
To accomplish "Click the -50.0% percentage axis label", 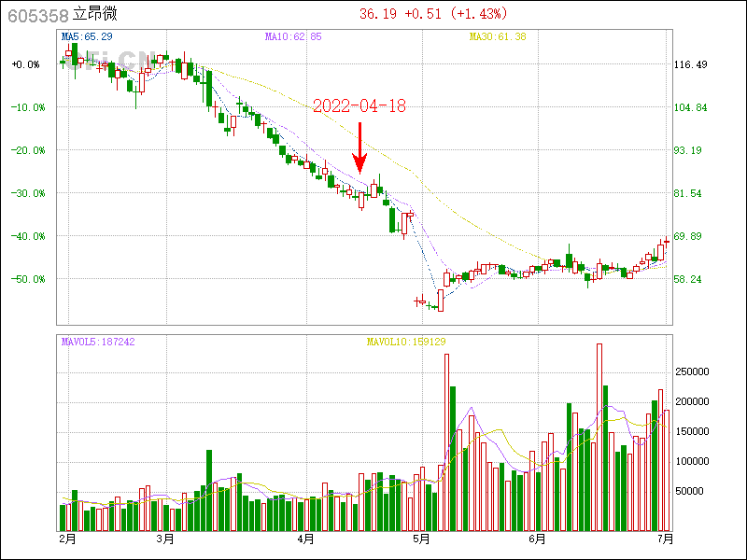I will [26, 279].
